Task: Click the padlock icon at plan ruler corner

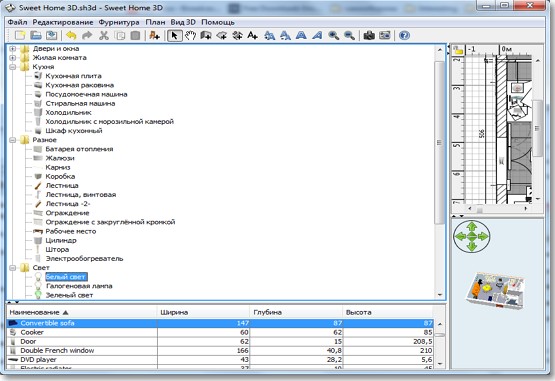Action: 459,50
